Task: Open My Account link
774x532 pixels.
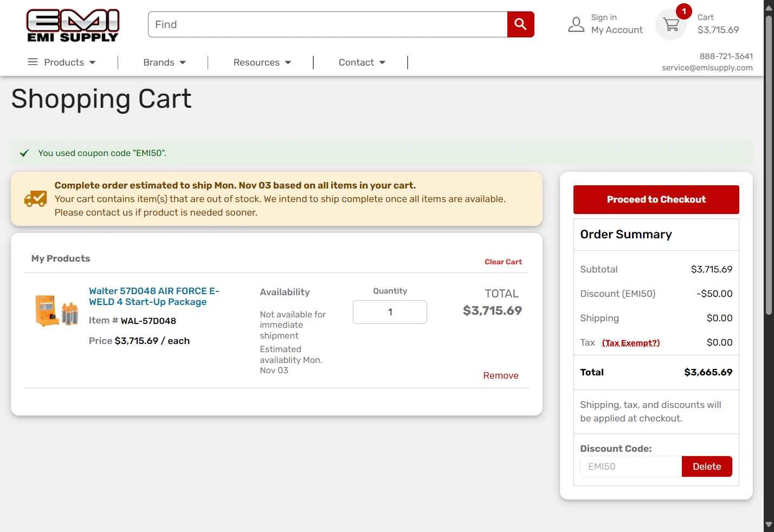Action: 617,30
